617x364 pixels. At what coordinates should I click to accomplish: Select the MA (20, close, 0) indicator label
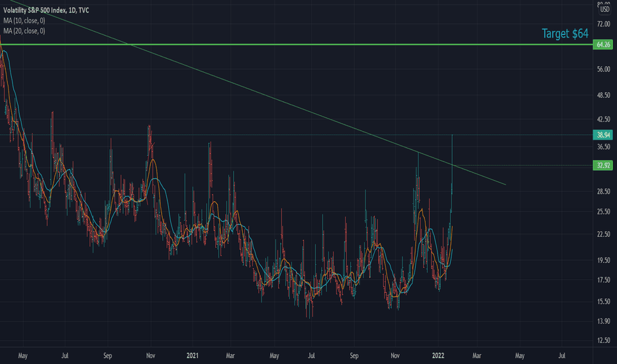click(x=24, y=30)
